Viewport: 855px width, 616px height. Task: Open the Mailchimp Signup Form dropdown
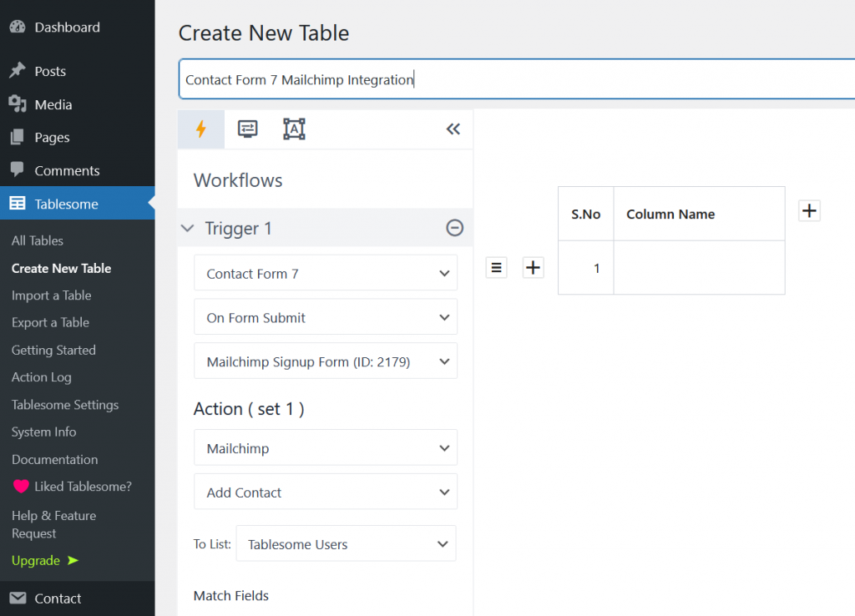(x=326, y=361)
